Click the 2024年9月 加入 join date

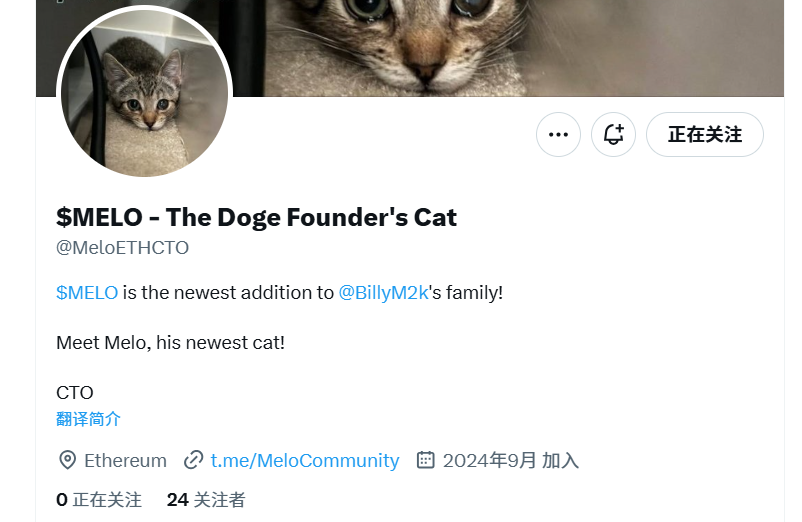click(510, 460)
